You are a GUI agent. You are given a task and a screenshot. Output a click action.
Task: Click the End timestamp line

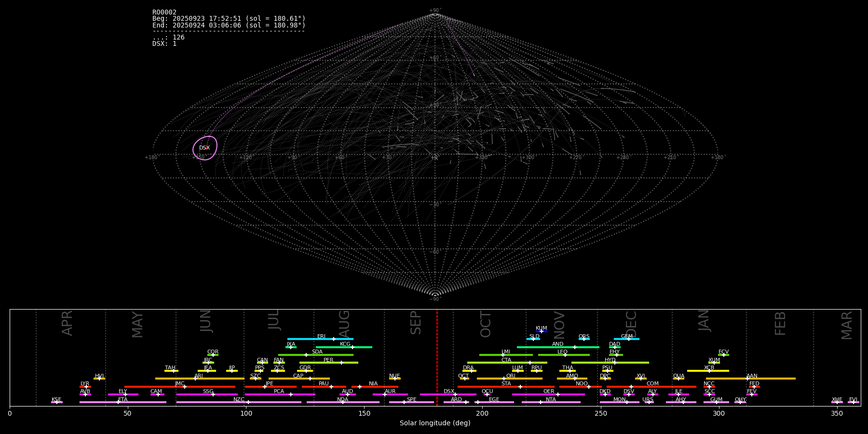click(x=229, y=25)
